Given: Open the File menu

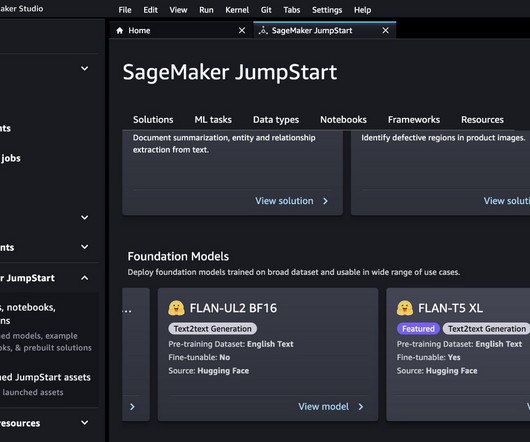Looking at the screenshot, I should coord(125,10).
